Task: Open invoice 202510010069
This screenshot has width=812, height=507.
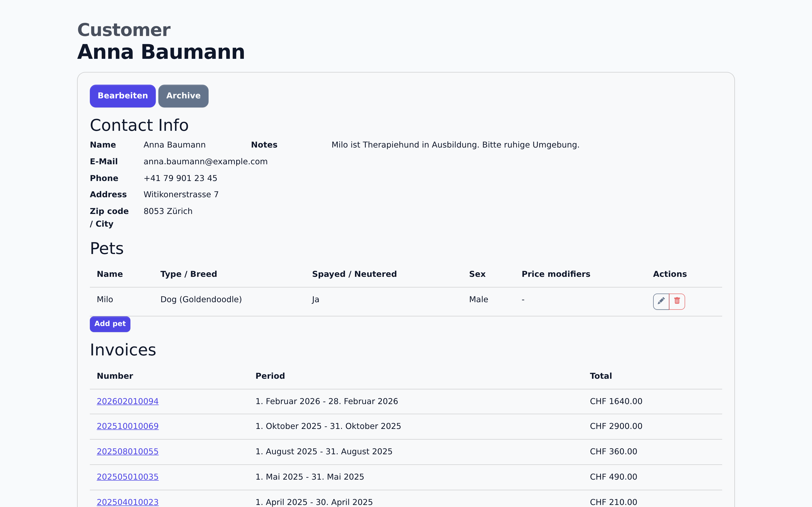Action: [127, 426]
